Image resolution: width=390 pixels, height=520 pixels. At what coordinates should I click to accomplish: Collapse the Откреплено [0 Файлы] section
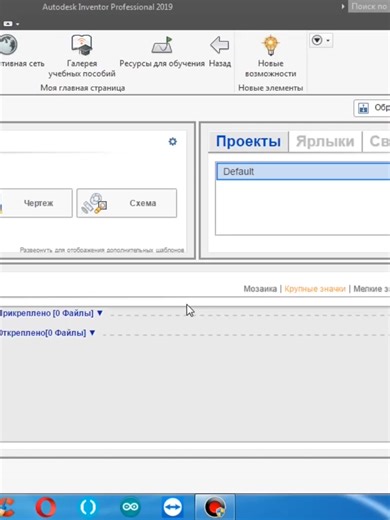point(92,332)
